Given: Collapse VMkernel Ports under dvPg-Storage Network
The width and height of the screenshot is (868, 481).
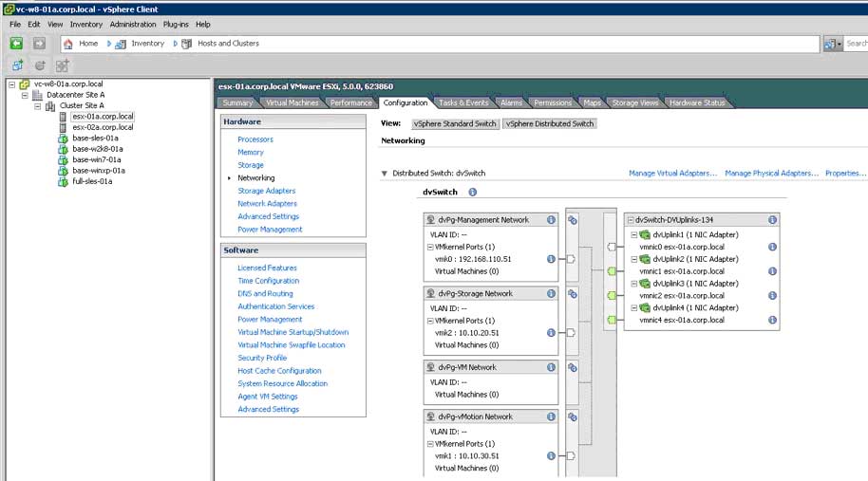Looking at the screenshot, I should coord(430,321).
